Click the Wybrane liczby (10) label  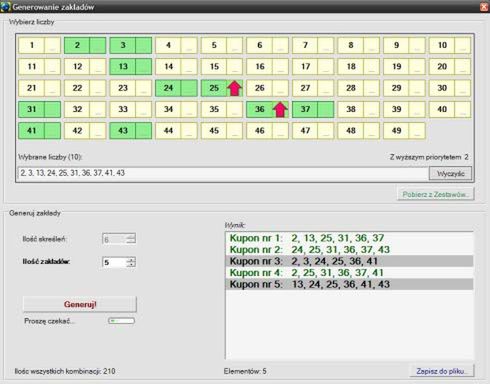[50, 157]
